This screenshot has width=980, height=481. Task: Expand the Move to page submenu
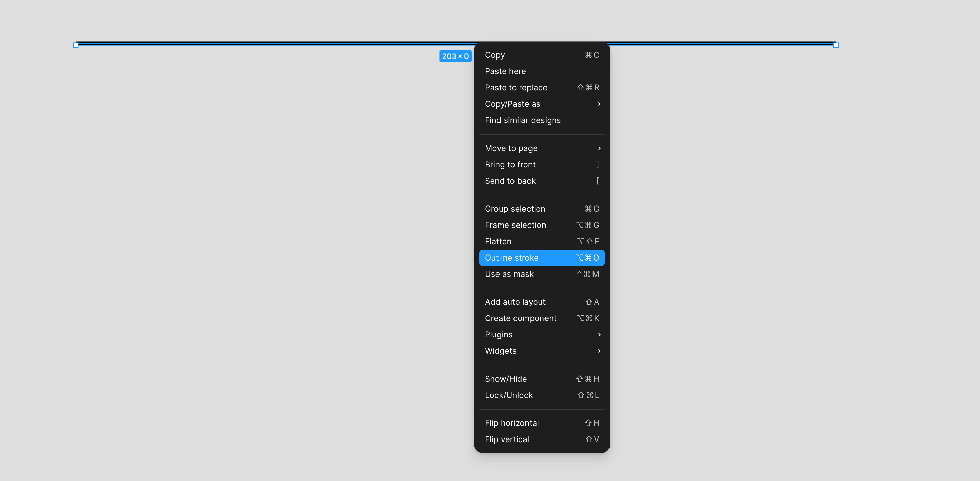(542, 148)
